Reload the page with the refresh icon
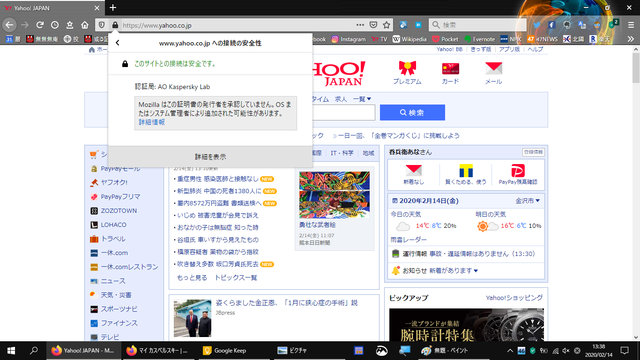640x360 pixels. [x=40, y=25]
